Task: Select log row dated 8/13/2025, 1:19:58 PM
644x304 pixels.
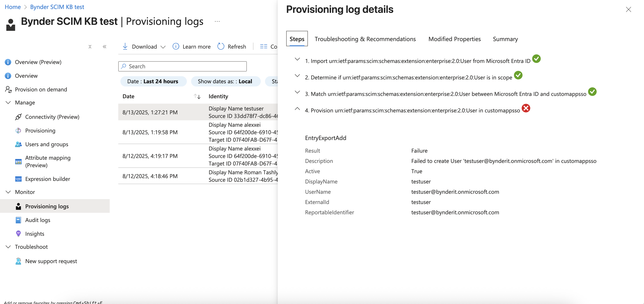Action: pyautogui.click(x=198, y=132)
